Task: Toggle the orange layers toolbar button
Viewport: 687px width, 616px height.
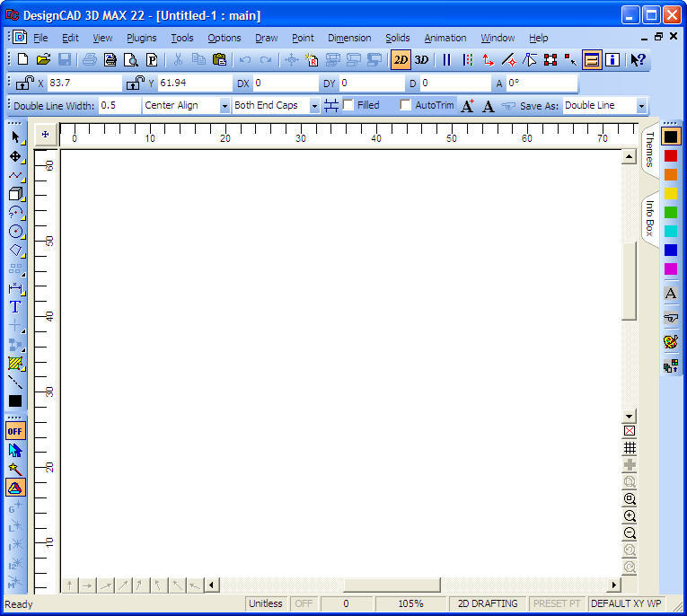Action: [592, 59]
